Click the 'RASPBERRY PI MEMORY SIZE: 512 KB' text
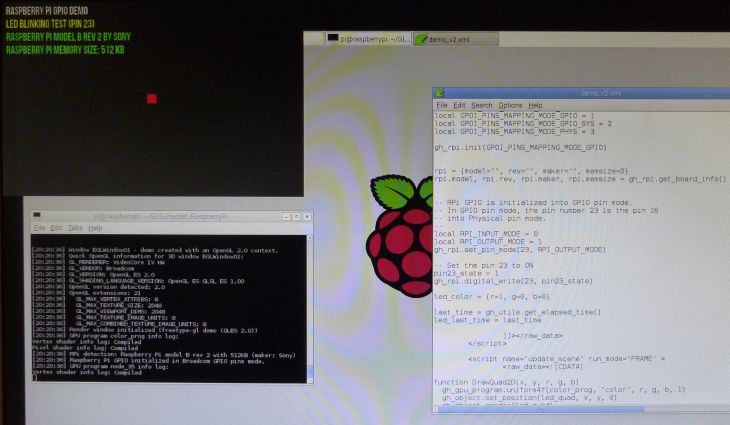730x425 pixels. tap(65, 50)
